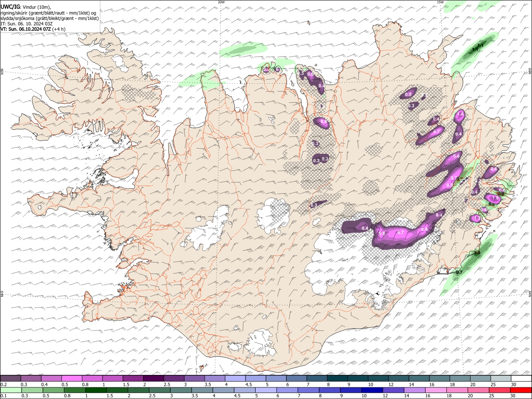Click the 20W longitude label
The height and width of the screenshot is (399, 532).
221,2
